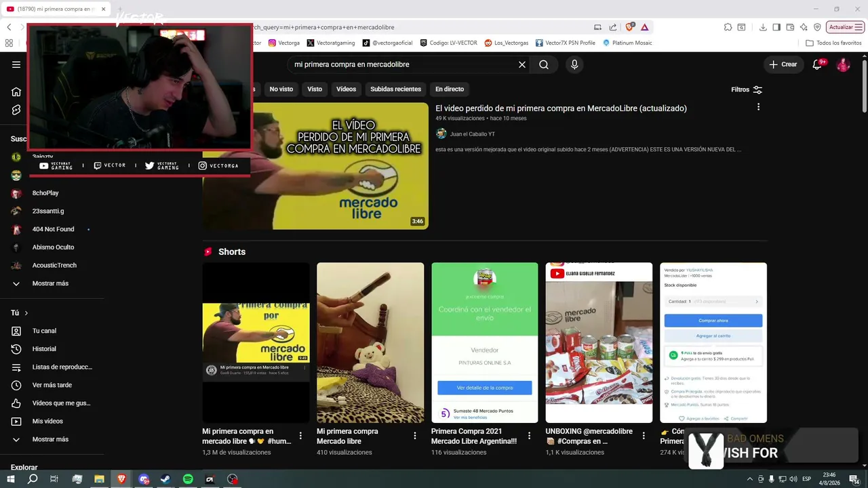
Task: Open Steam from the taskbar
Action: pos(165,479)
